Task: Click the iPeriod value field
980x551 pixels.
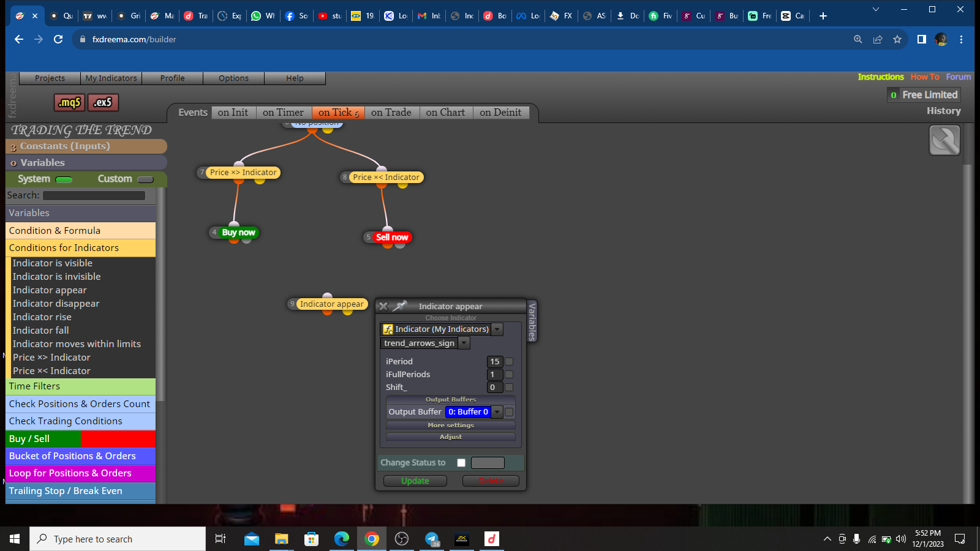Action: click(x=495, y=362)
